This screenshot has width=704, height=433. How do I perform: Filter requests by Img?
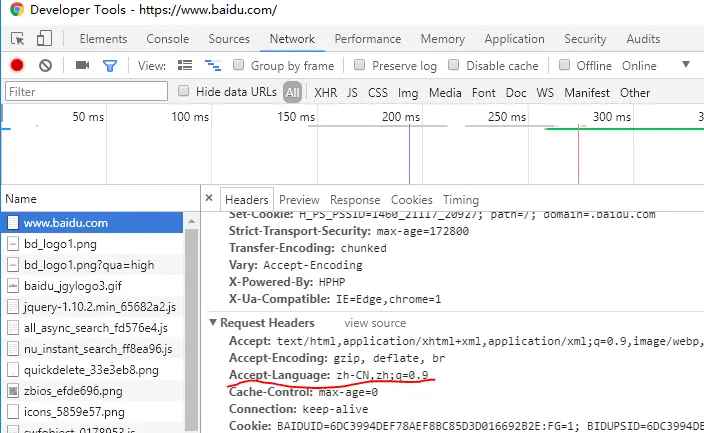coord(408,93)
